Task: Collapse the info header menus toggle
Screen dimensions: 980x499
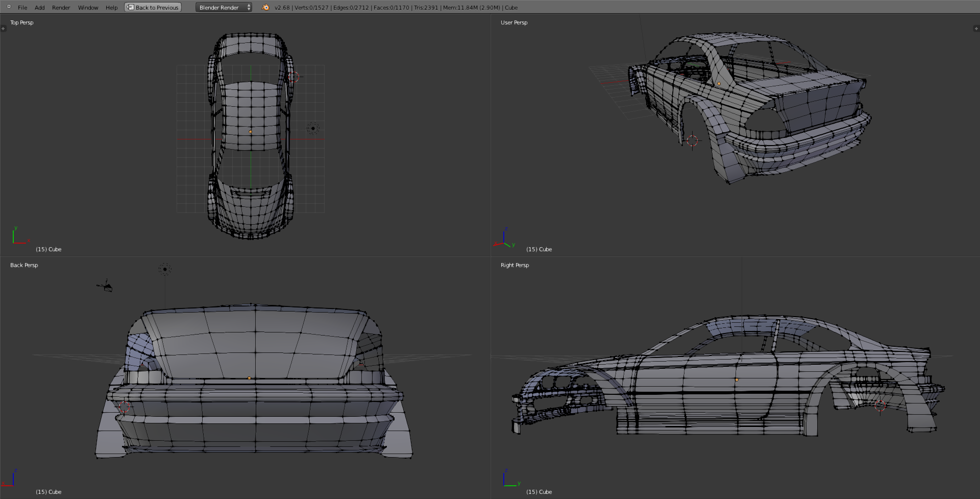Action: (x=9, y=7)
